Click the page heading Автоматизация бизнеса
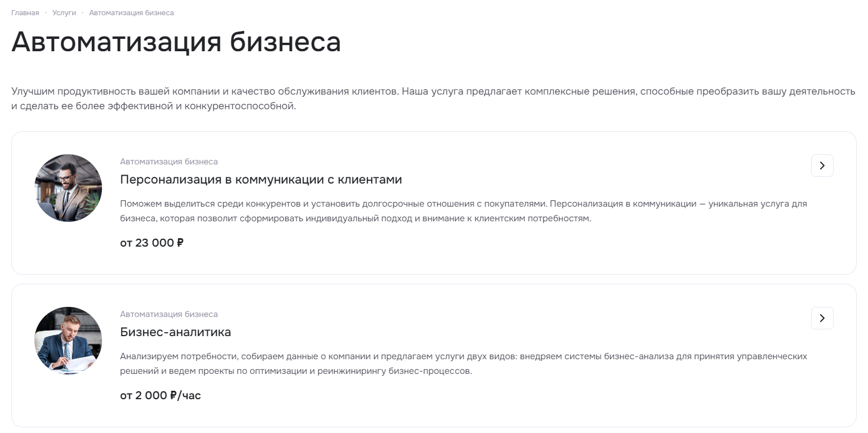This screenshot has height=433, width=868. (176, 42)
